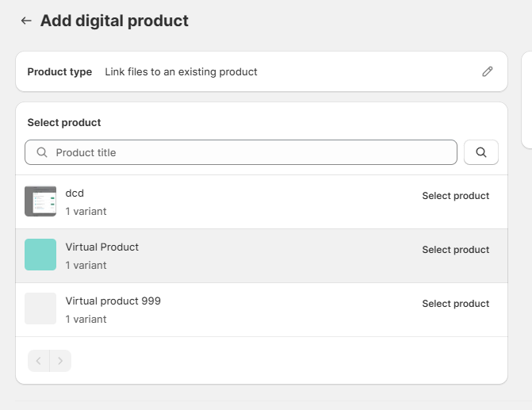The height and width of the screenshot is (410, 532).
Task: Click the dcd product name
Action: 75,194
